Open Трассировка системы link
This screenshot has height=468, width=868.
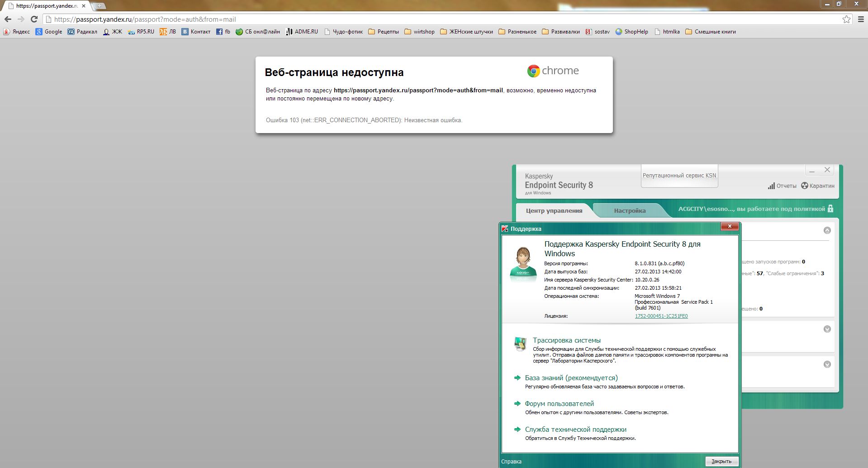(567, 340)
